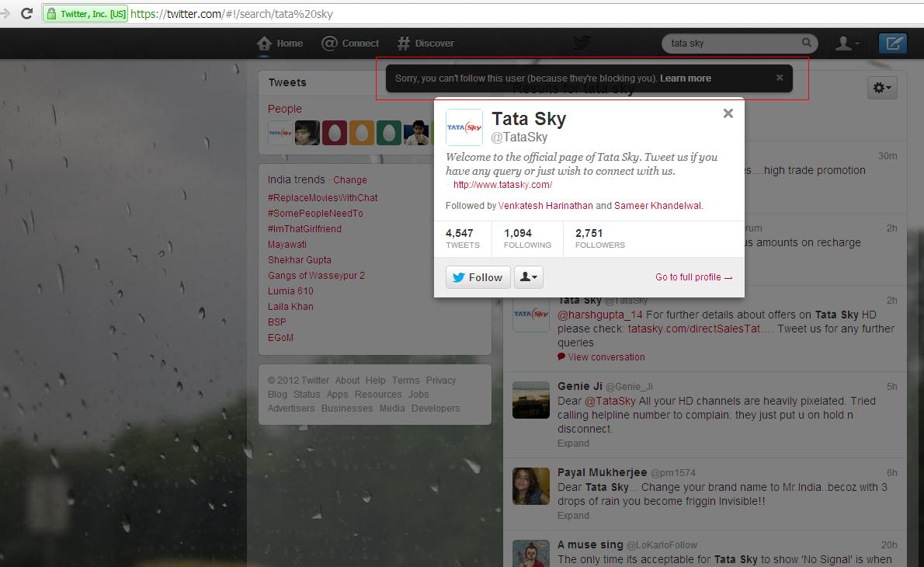This screenshot has height=567, width=924.
Task: Select the #ReplaceMoviesWithChat trend
Action: pos(322,198)
